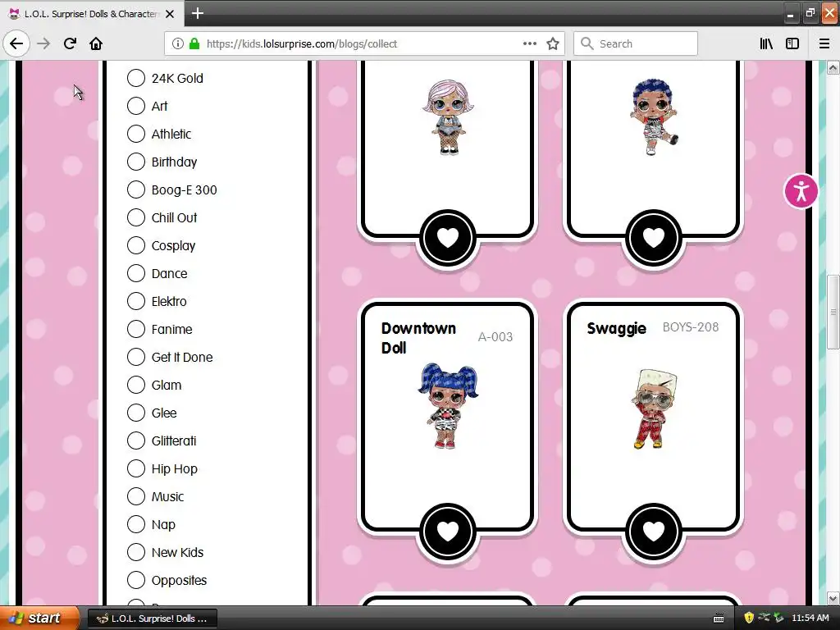This screenshot has width=840, height=630.
Task: Reload the current page
Action: (70, 43)
